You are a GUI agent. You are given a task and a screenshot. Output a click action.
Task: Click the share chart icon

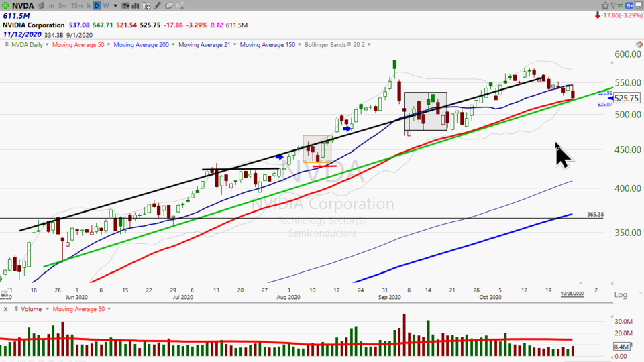(180, 6)
